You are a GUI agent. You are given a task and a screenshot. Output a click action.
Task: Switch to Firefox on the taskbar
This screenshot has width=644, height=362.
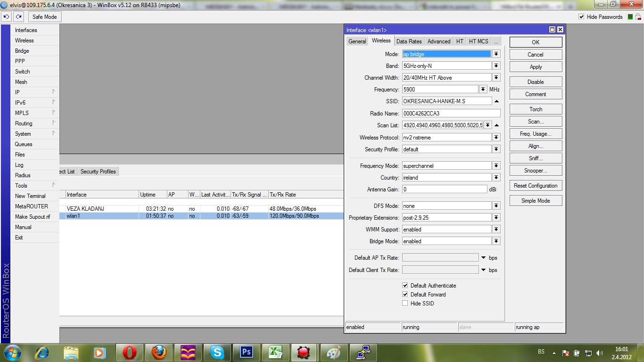159,353
